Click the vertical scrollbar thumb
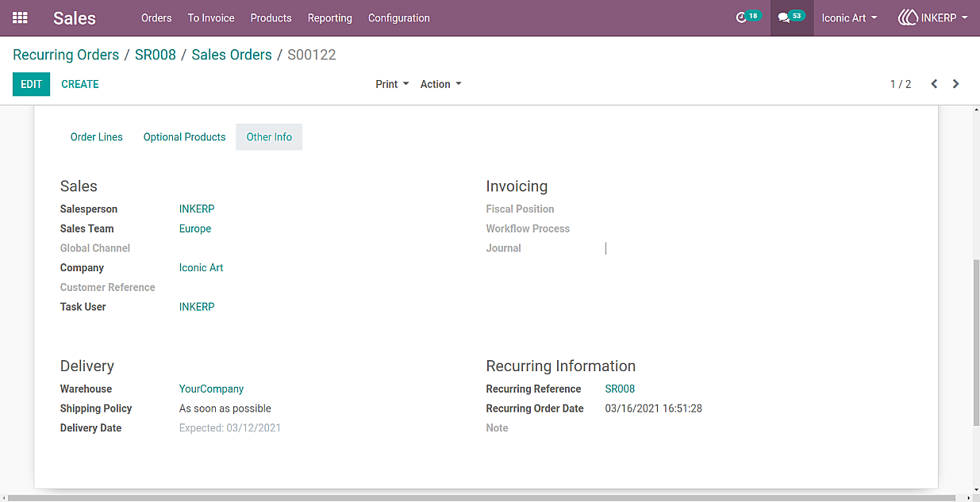 tap(976, 342)
